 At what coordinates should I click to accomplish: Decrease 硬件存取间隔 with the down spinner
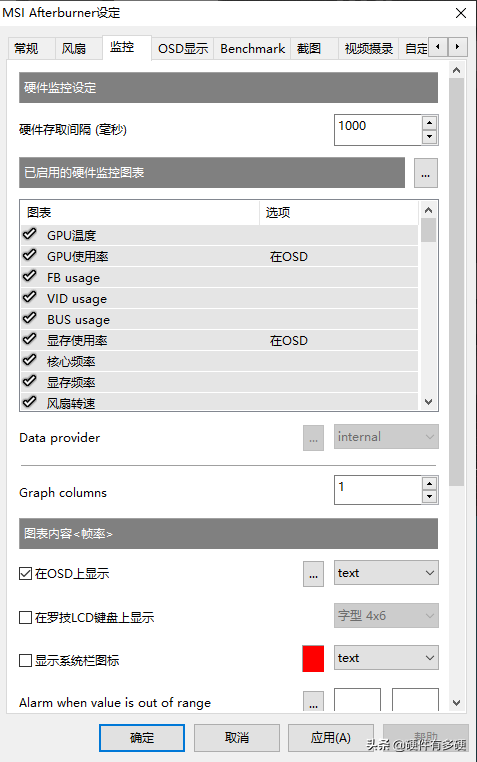tap(429, 137)
